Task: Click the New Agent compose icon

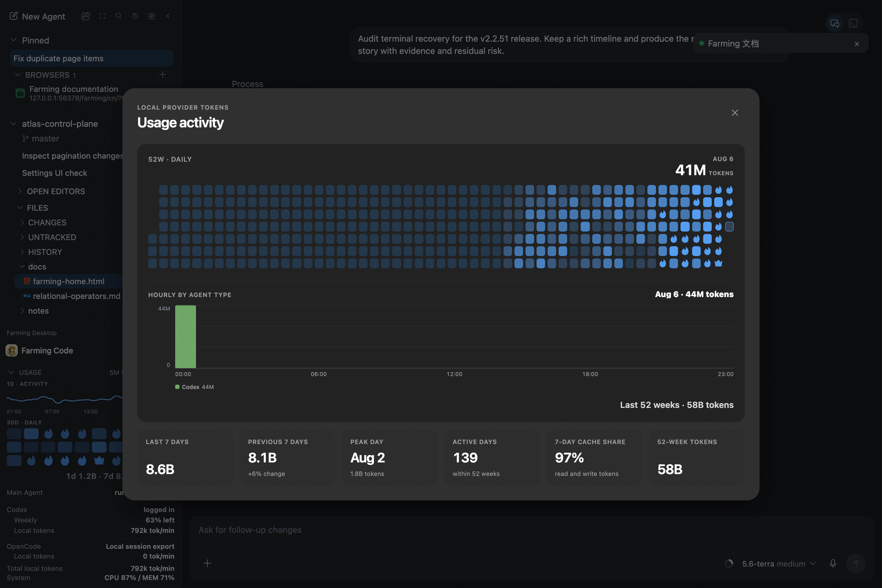Action: click(x=13, y=16)
